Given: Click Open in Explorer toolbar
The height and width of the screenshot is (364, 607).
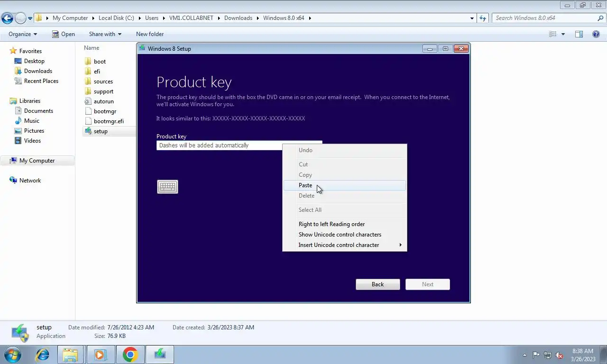Looking at the screenshot, I should click(x=64, y=34).
